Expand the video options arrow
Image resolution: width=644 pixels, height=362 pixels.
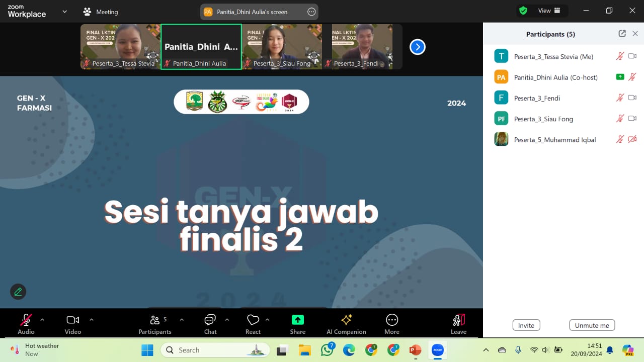coord(91,320)
